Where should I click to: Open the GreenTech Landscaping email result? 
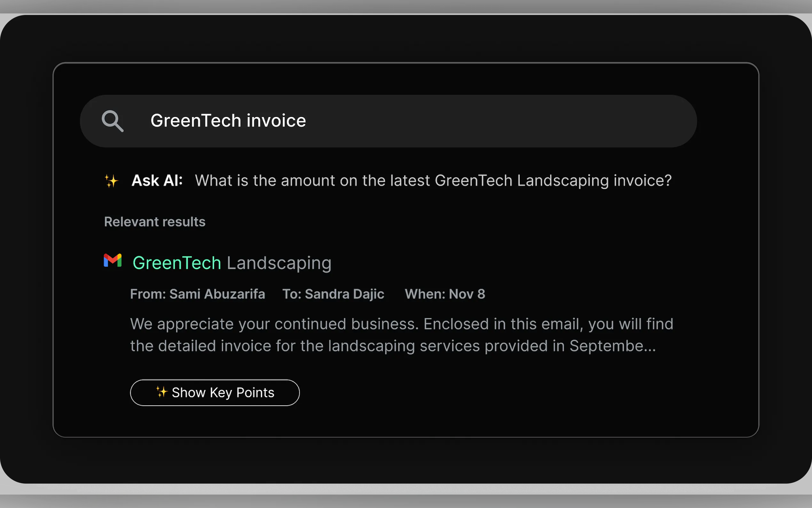point(232,263)
